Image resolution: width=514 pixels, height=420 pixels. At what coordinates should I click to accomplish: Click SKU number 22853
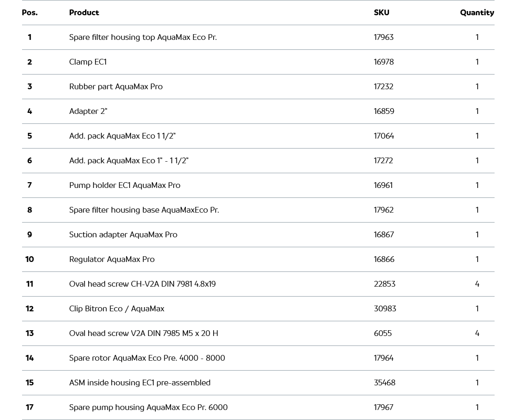pos(384,284)
